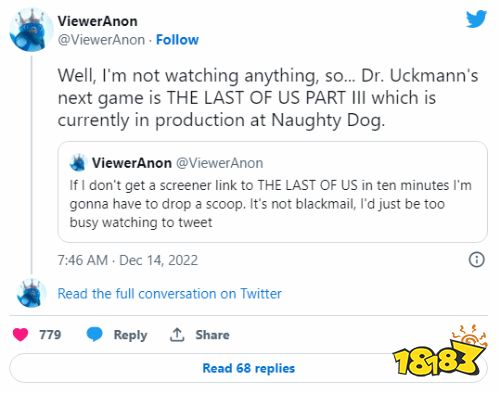Viewport: 500px width, 393px height.
Task: Open the quoted tweet about screener link
Action: pos(272,192)
